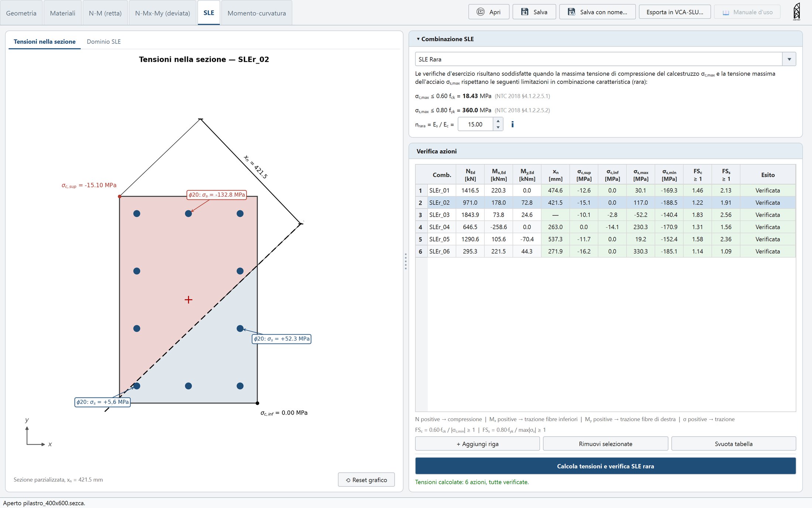
Task: Switch to the Momento-curvatura tab
Action: [257, 13]
